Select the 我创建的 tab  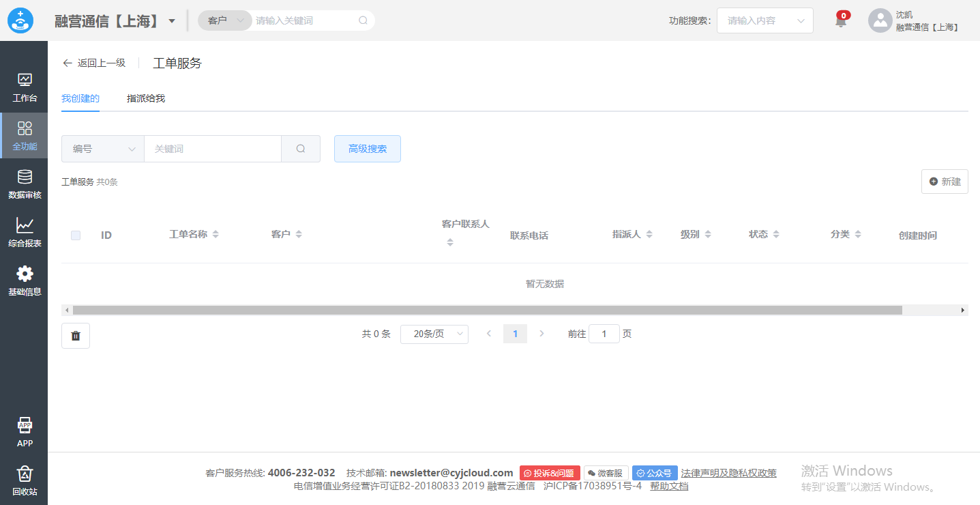[80, 98]
